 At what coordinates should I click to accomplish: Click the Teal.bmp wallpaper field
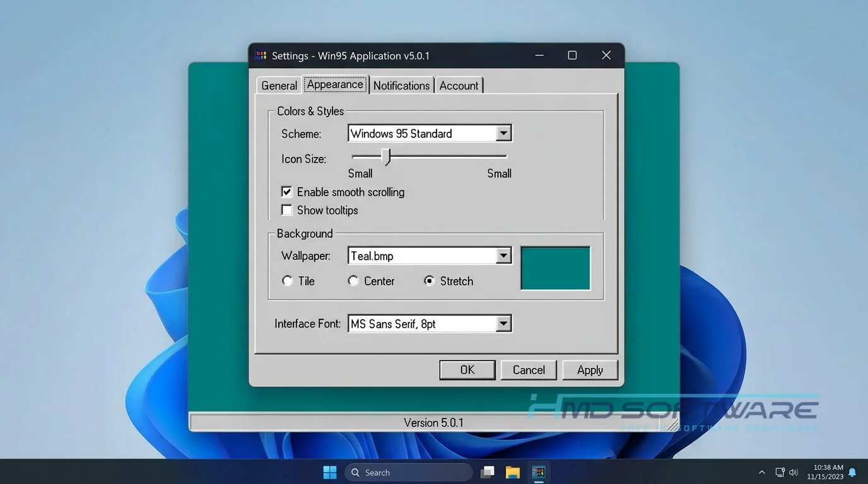[430, 255]
